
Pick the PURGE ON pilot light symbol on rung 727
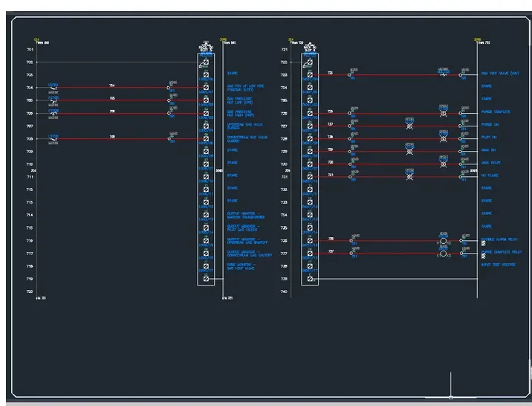(409, 126)
